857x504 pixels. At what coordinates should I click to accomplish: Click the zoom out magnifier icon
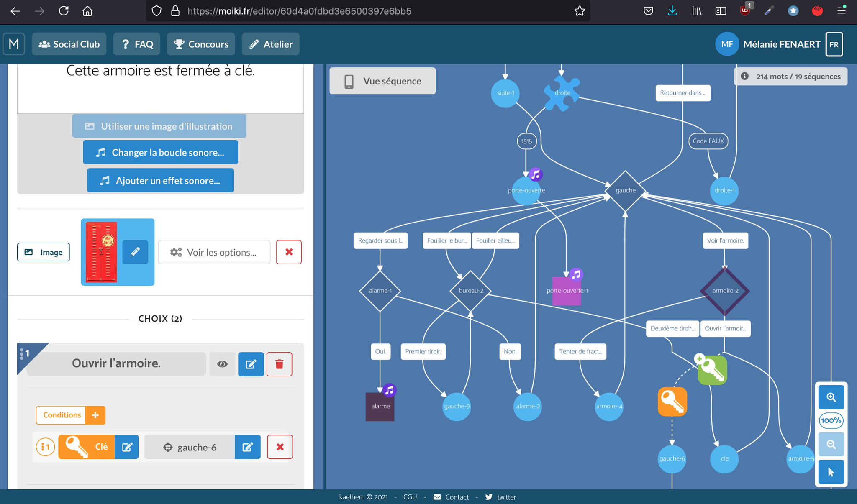click(831, 444)
